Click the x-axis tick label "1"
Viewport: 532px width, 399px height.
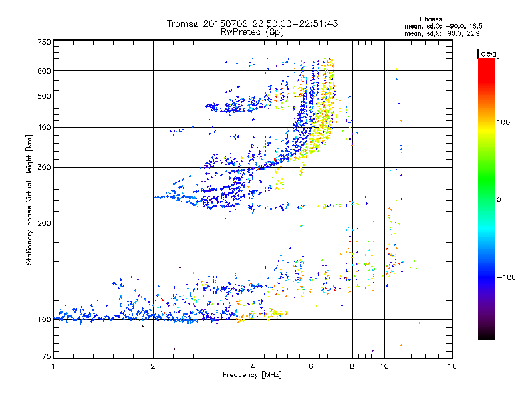(53, 366)
